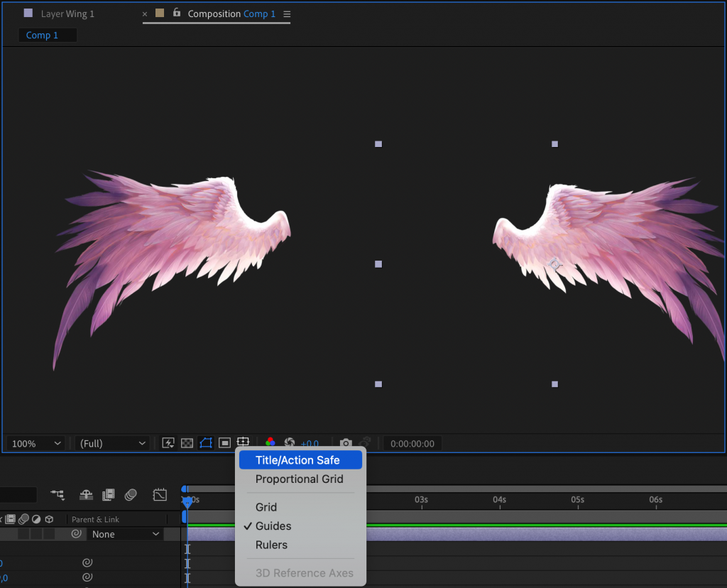727x588 pixels.
Task: Click the Reset Exposure icon
Action: point(289,443)
